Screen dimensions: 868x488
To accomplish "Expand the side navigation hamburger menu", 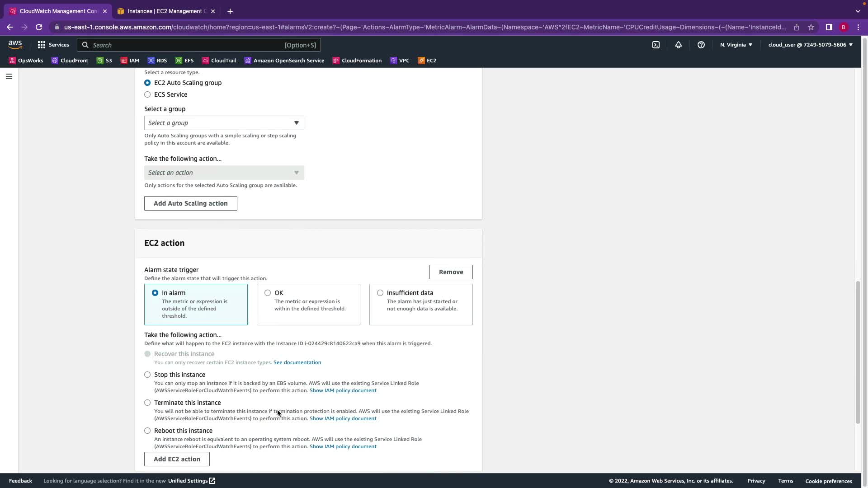I will click(9, 76).
